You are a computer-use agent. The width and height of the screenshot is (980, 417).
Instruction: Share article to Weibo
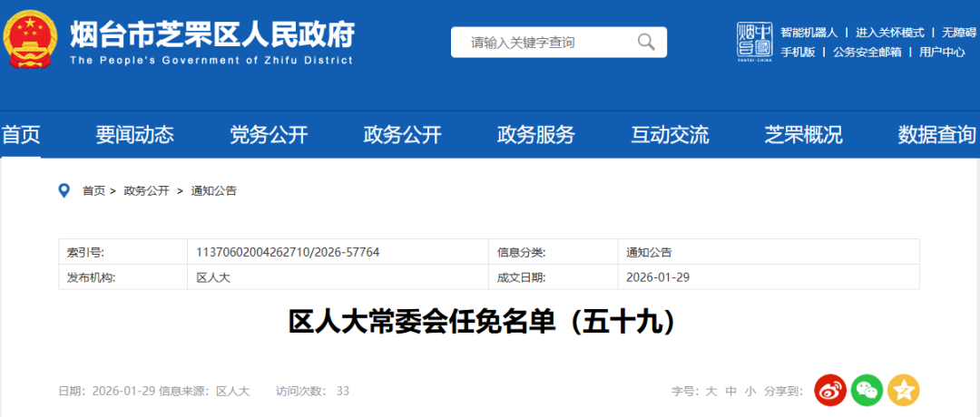click(829, 390)
